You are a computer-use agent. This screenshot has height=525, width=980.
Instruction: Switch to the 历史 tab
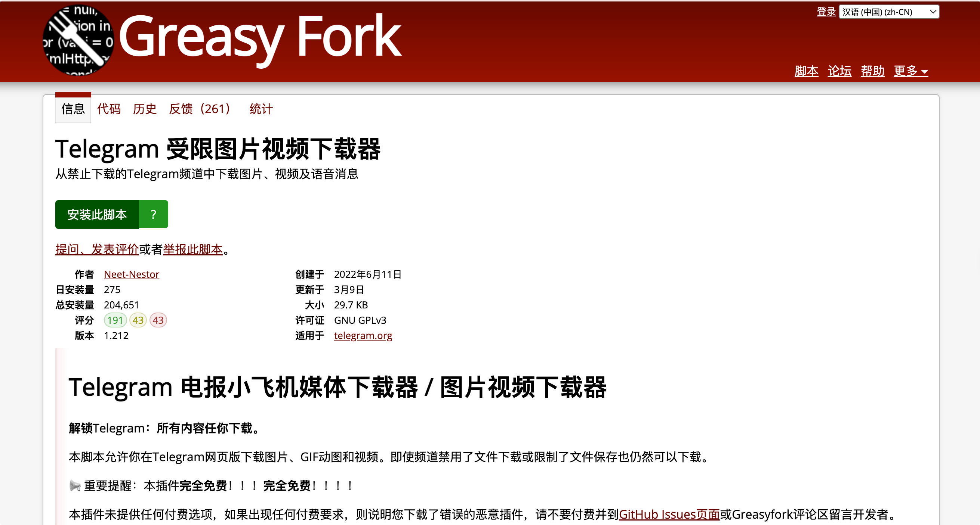coord(145,109)
